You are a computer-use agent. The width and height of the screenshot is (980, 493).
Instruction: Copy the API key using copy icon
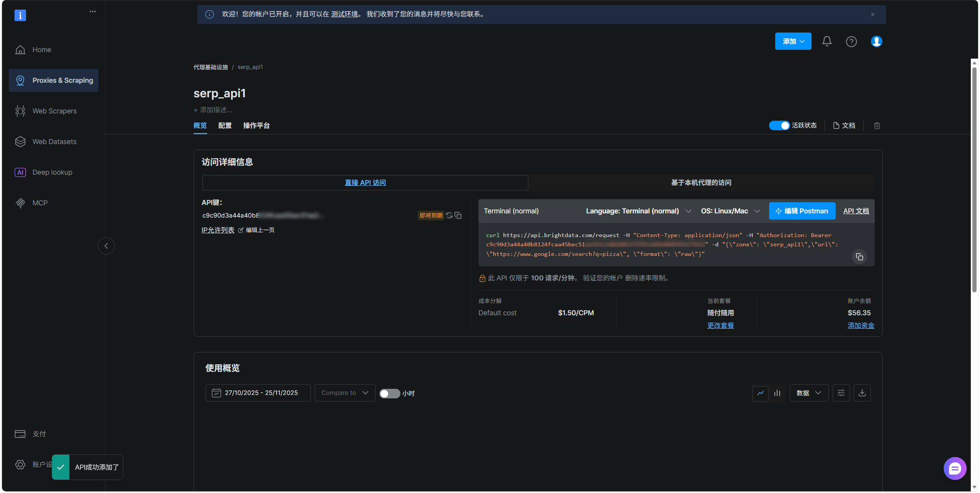[458, 215]
